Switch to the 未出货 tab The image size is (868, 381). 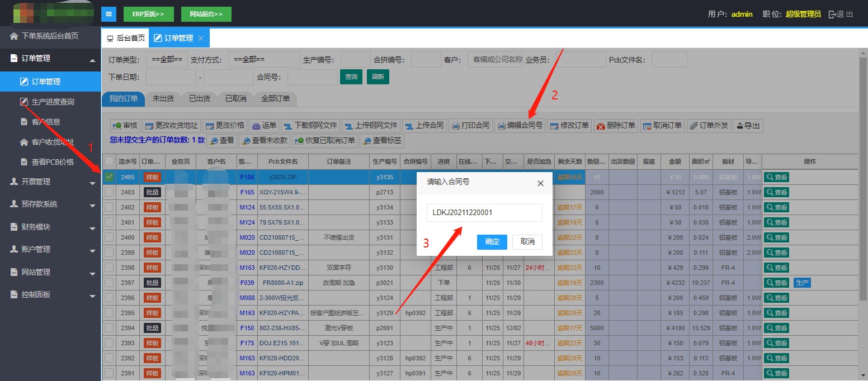[x=163, y=98]
